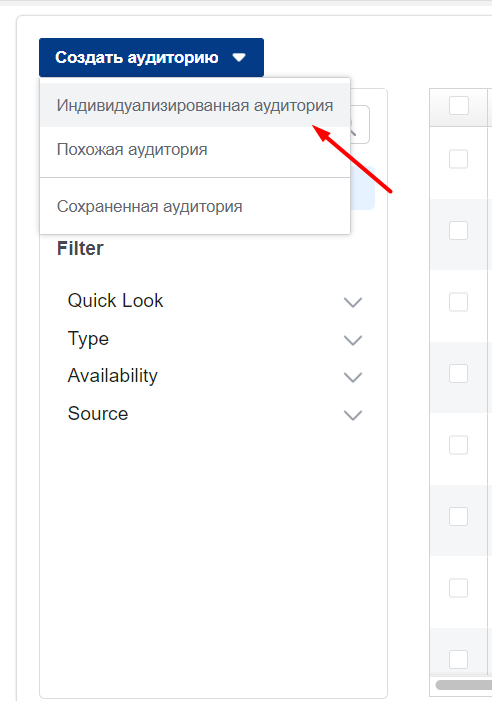
Task: Expand the Source filter chevron
Action: click(x=353, y=415)
